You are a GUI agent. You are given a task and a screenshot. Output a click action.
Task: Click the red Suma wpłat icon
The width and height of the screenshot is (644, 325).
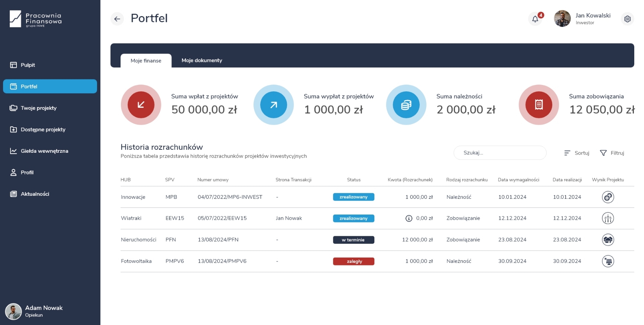point(141,105)
